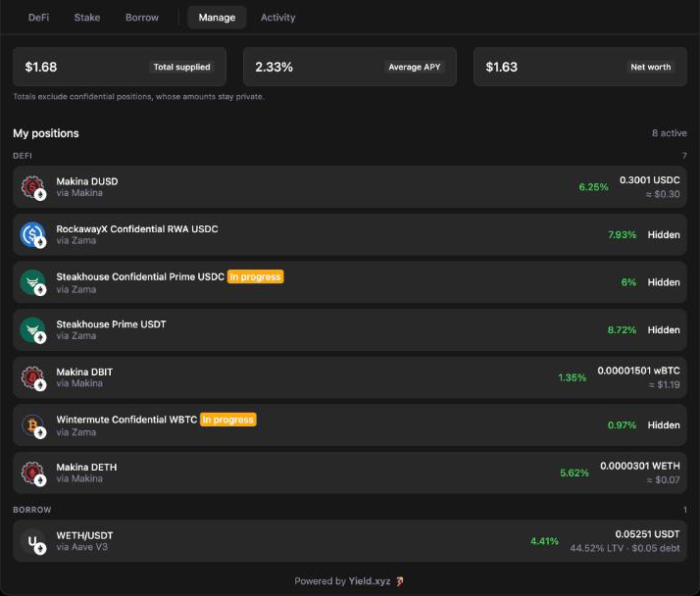Click the 44.52% LTV debt detail
The height and width of the screenshot is (596, 700).
click(625, 548)
